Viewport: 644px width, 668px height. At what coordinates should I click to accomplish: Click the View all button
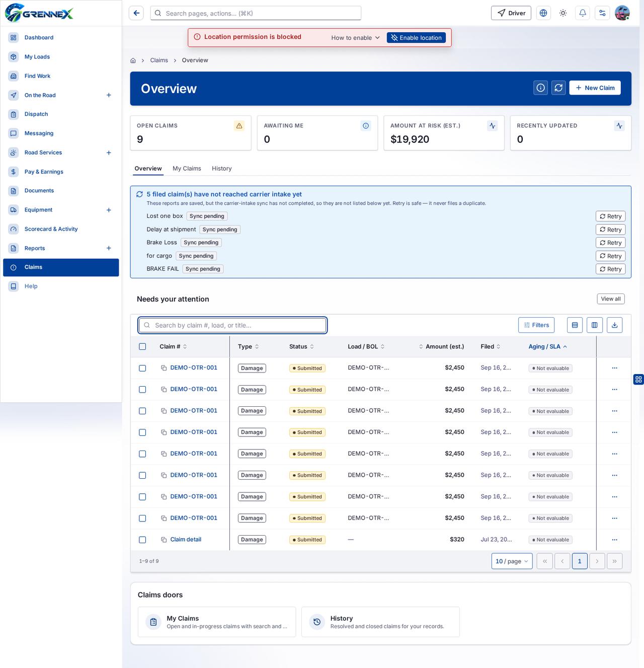pyautogui.click(x=611, y=299)
